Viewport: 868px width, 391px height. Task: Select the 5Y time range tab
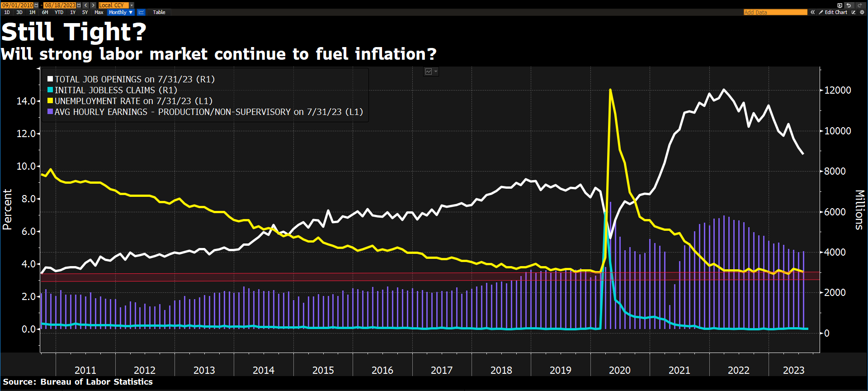click(x=85, y=12)
